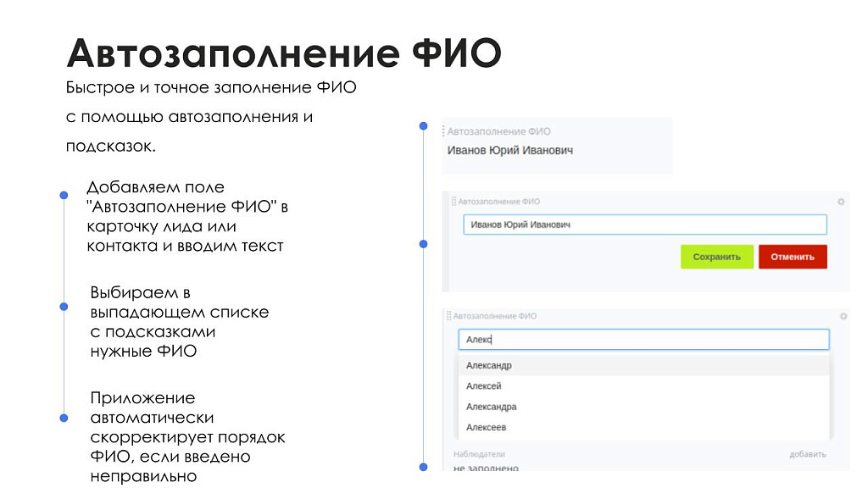The image size is (868, 488).
Task: Choose Алексеев in the dropdown list
Action: pyautogui.click(x=485, y=427)
